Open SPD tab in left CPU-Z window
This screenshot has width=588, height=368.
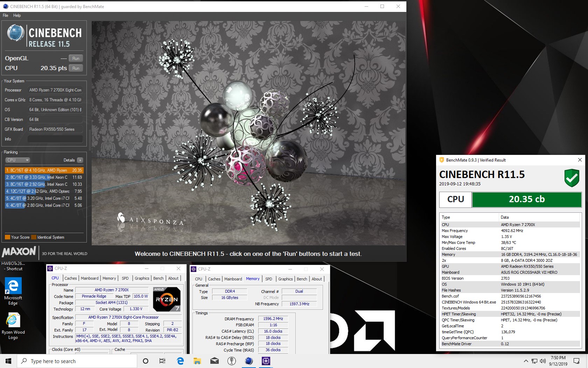tap(125, 278)
